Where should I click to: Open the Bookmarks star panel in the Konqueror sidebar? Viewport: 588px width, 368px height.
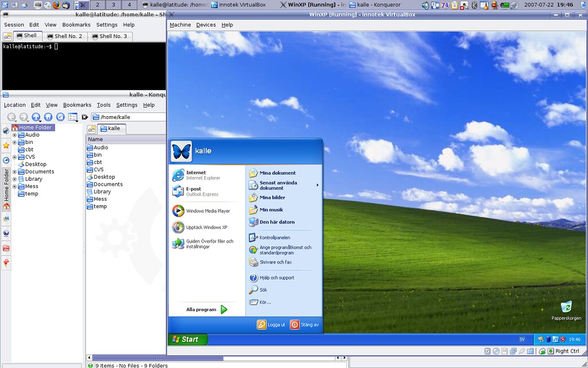click(x=6, y=145)
